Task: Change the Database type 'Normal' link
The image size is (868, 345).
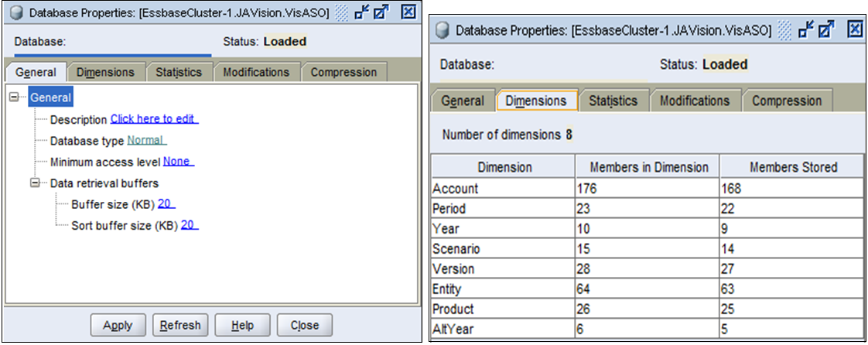Action: [145, 140]
